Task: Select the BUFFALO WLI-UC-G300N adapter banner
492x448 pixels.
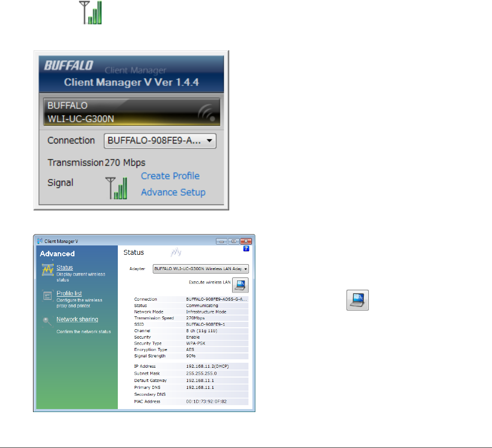Action: coord(132,112)
